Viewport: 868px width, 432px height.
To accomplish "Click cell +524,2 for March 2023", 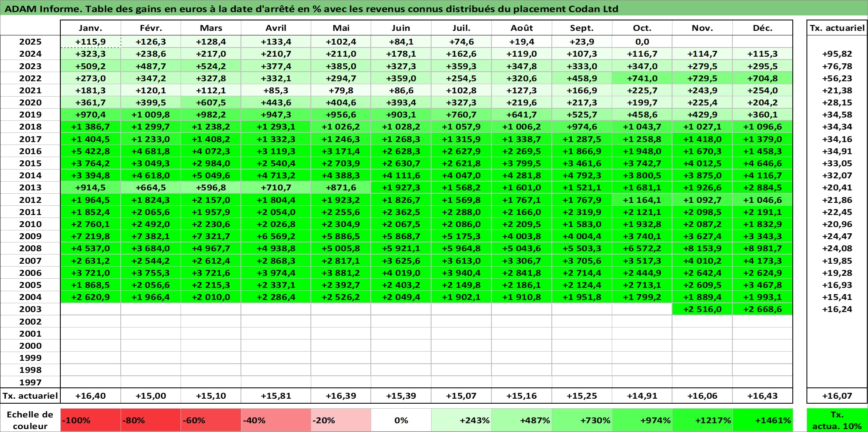I will coord(211,66).
